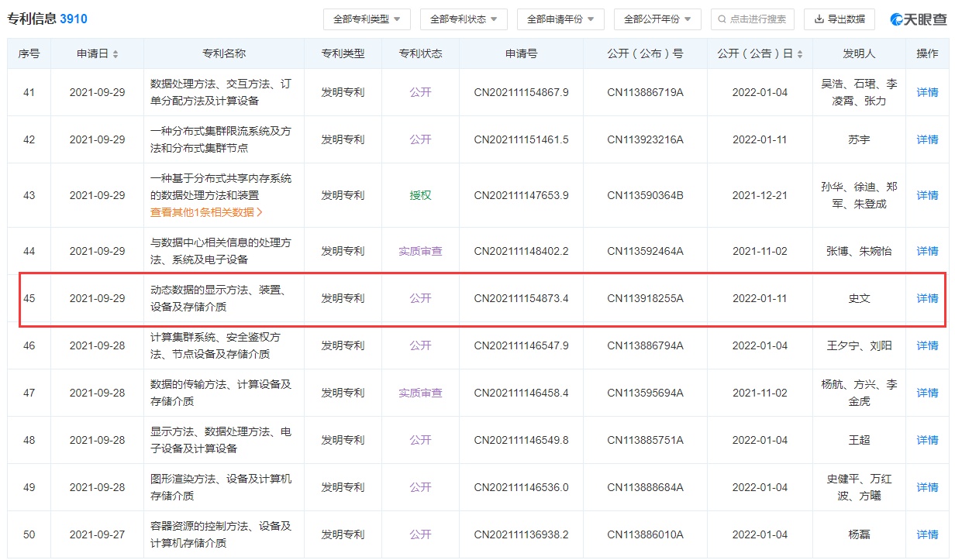This screenshot has width=955, height=560.
Task: Click 实质审查 status in row 44
Action: pyautogui.click(x=420, y=251)
